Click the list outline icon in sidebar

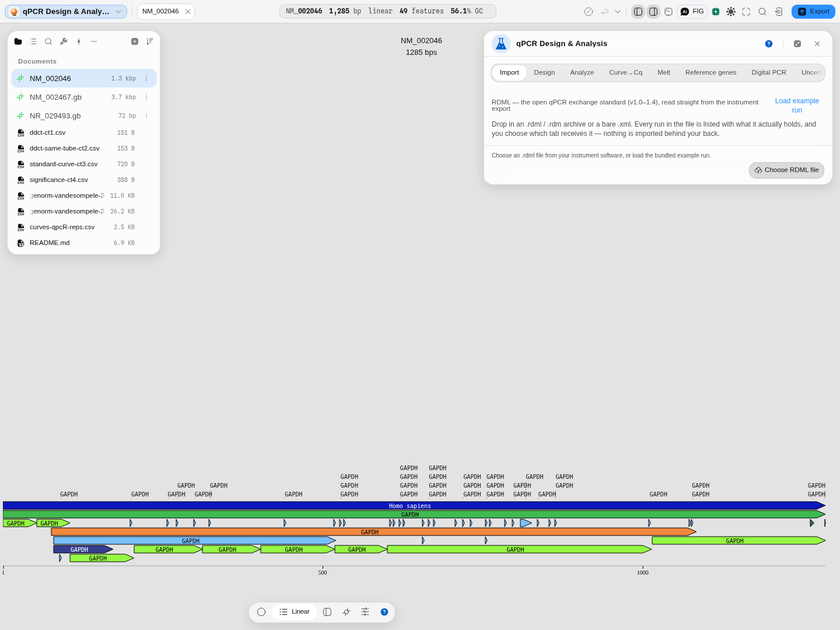click(33, 41)
